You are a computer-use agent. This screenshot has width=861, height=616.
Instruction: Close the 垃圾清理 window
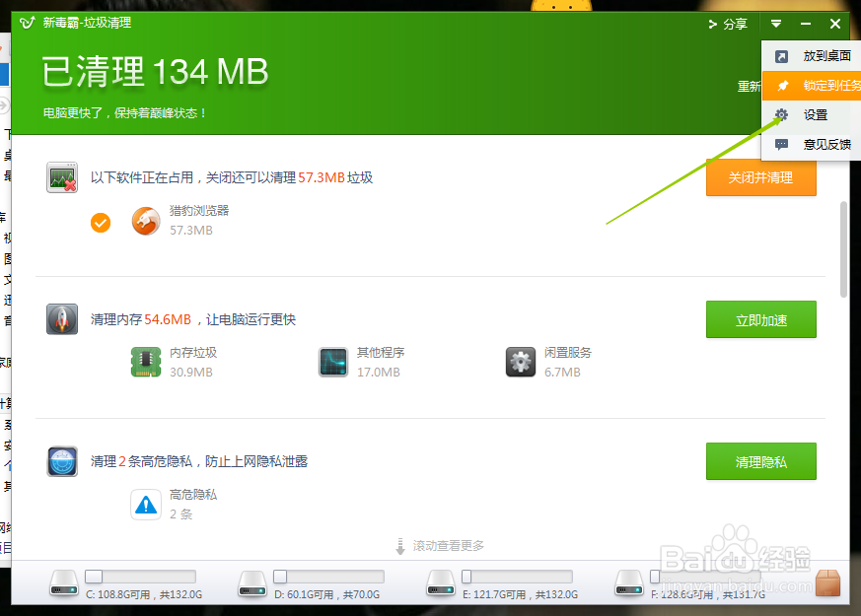[835, 24]
